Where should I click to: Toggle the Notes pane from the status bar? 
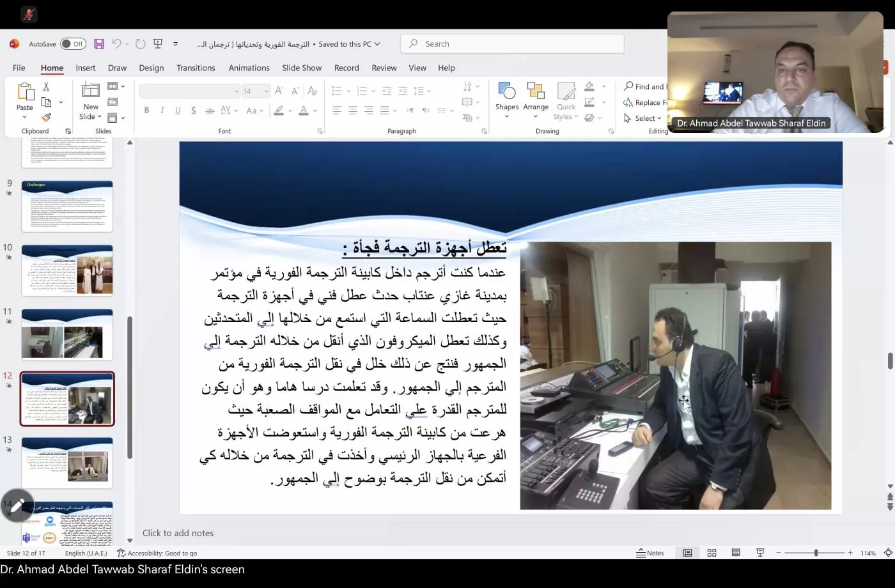(650, 552)
